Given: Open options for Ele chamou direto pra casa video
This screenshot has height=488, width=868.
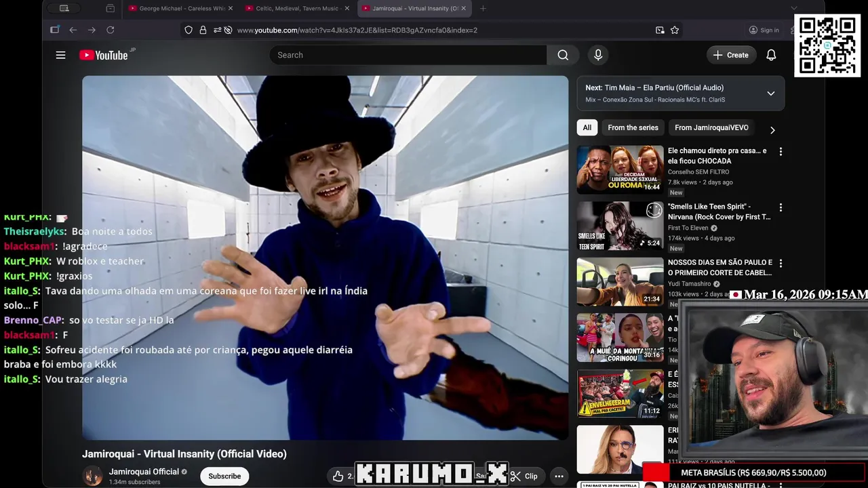Looking at the screenshot, I should (x=781, y=152).
